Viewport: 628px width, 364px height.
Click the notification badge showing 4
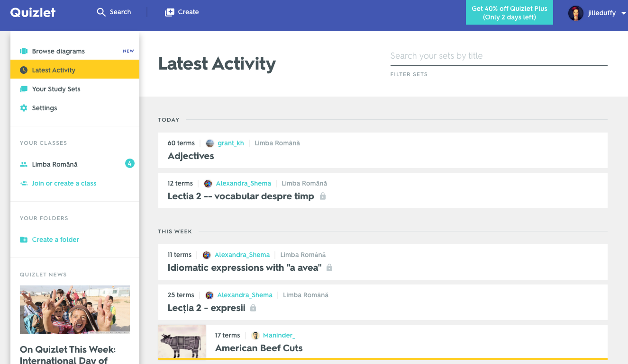[x=130, y=164]
